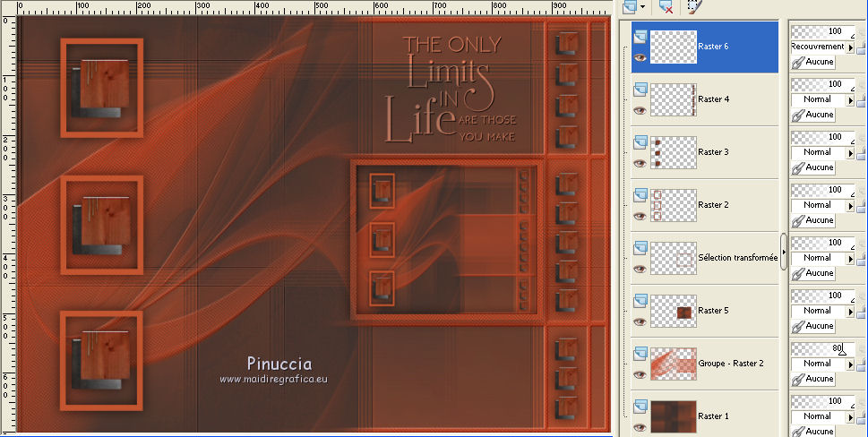Select the layer named Raster 4
The image size is (868, 437).
point(714,99)
